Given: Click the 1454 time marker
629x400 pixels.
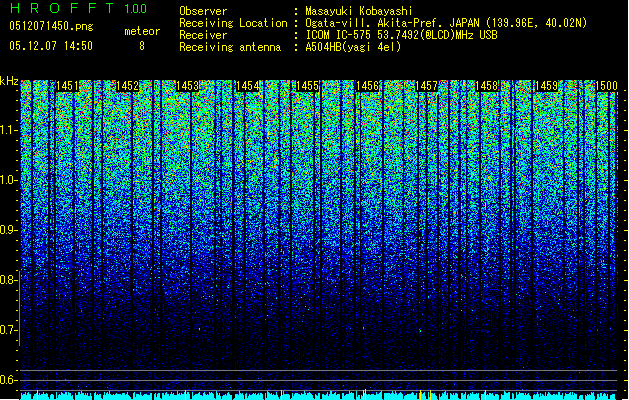Looking at the screenshot, I should coord(248,86).
